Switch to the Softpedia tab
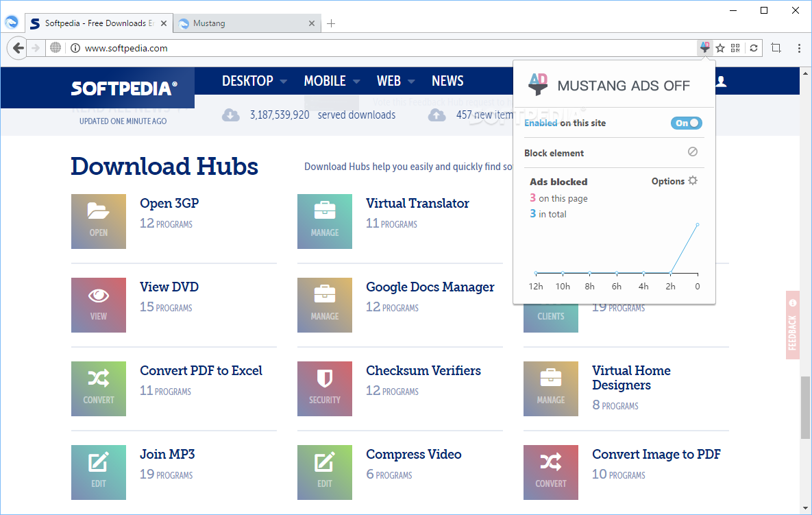Screen dimensions: 812x515 [x=99, y=23]
